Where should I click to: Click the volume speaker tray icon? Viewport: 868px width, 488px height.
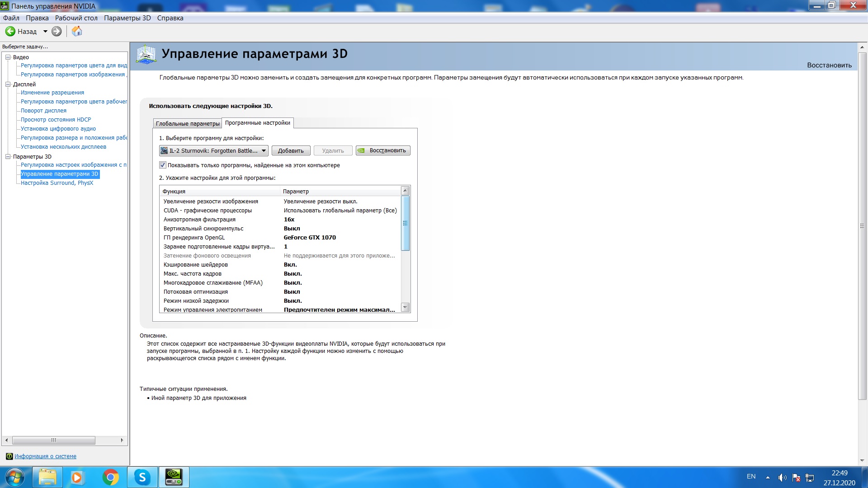(x=782, y=478)
